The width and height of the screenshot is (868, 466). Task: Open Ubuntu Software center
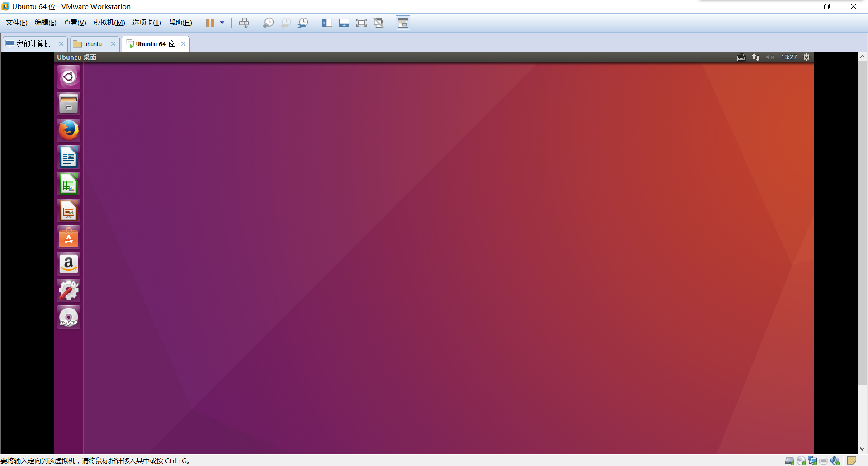69,237
